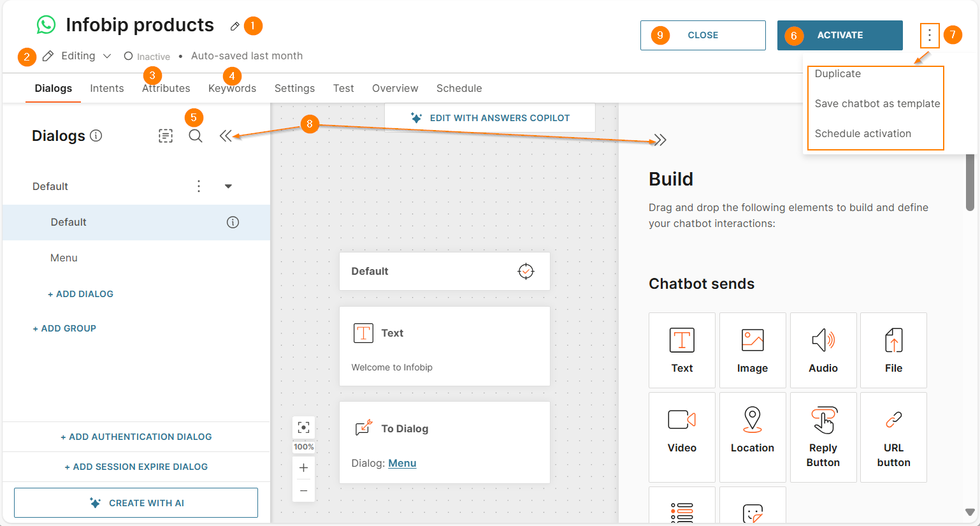
Task: Pick the Audio element
Action: pos(823,350)
